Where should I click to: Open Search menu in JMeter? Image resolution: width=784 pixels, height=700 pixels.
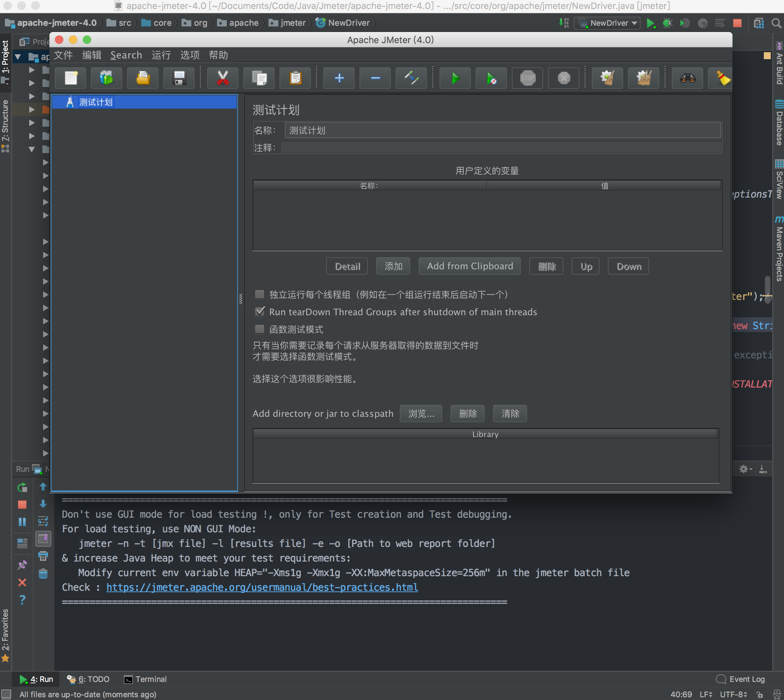click(x=126, y=55)
